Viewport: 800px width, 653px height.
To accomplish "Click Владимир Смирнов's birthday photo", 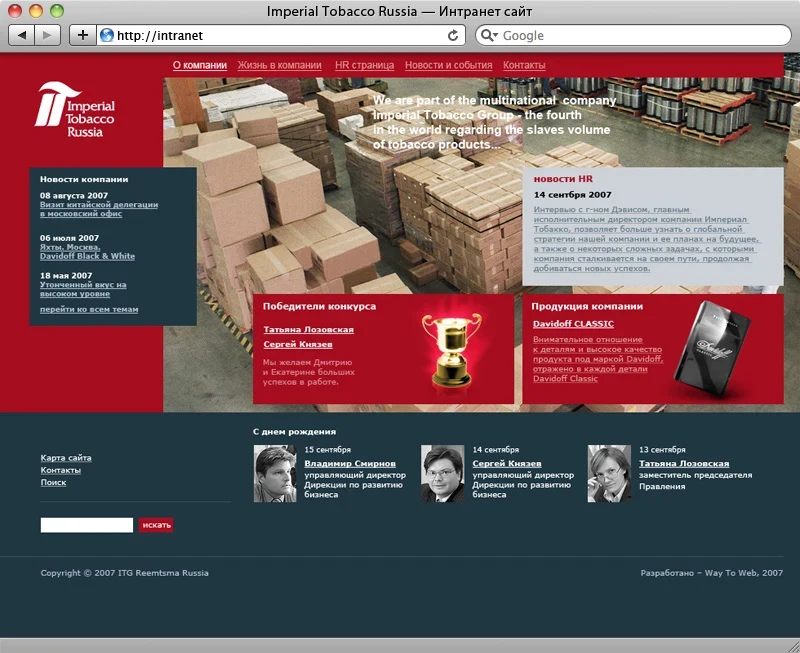I will (x=275, y=474).
